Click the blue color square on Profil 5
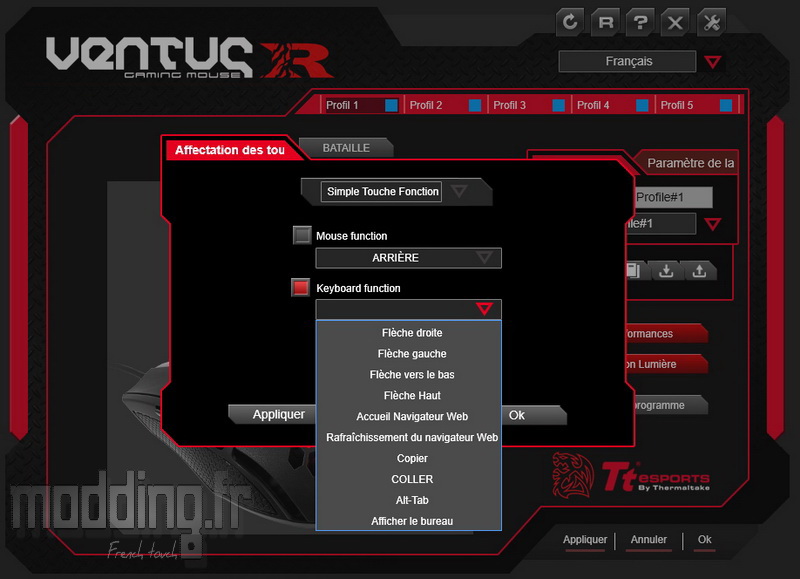Image resolution: width=800 pixels, height=579 pixels. pos(726,105)
